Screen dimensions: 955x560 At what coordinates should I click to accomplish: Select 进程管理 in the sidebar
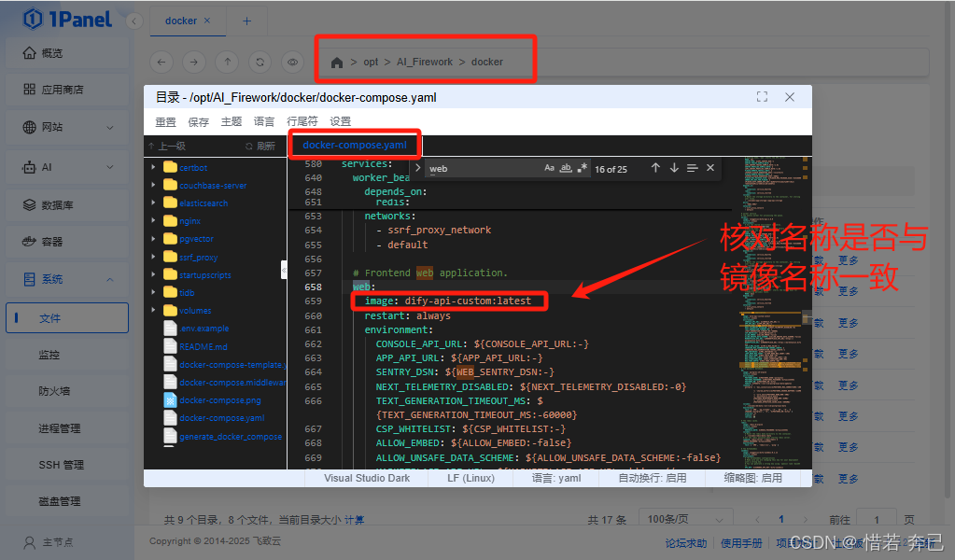tap(67, 427)
